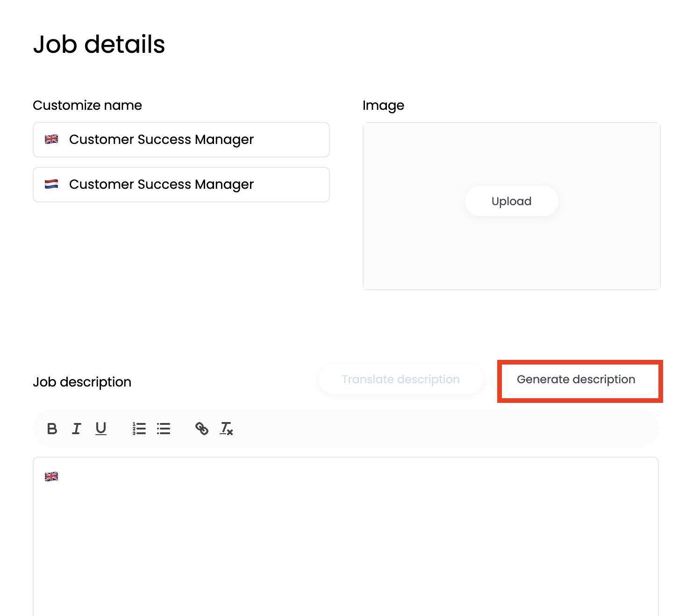Click the insert link icon
The width and height of the screenshot is (686, 616).
tap(202, 429)
